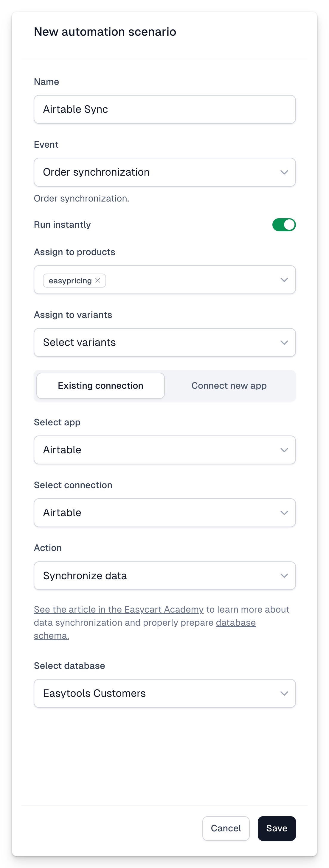The width and height of the screenshot is (329, 868).
Task: Open the Synchronize data action dropdown
Action: point(165,575)
